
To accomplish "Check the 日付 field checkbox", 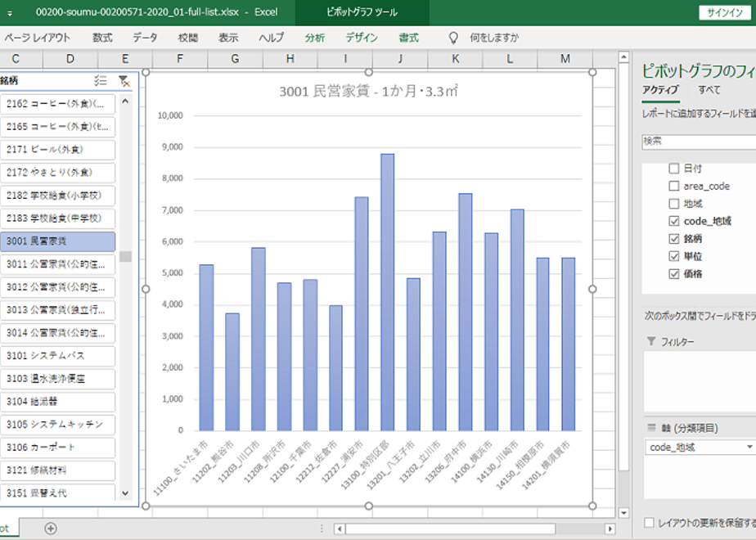I will tap(674, 169).
